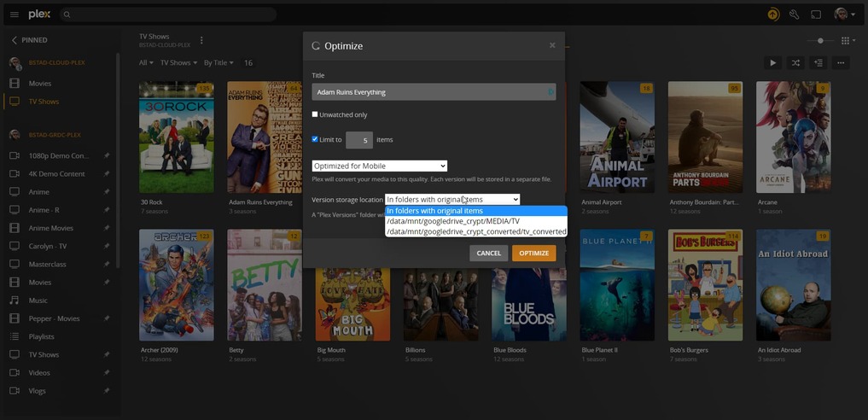The height and width of the screenshot is (420, 868).
Task: Select In folders with original items option
Action: coord(476,211)
